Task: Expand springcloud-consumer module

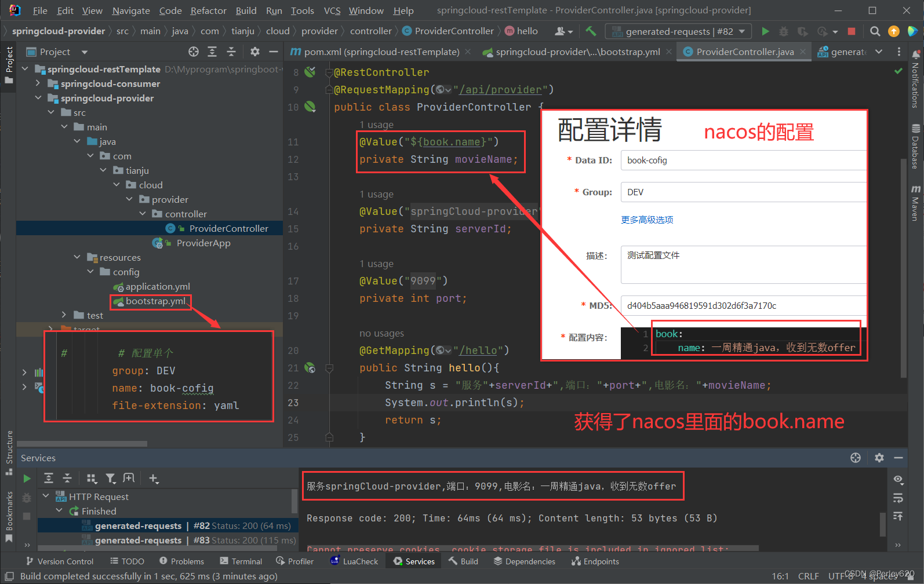Action: (x=38, y=83)
